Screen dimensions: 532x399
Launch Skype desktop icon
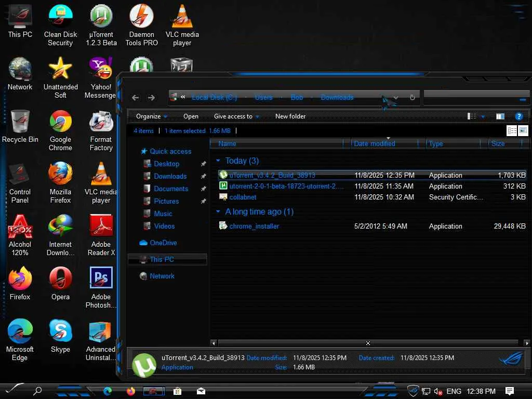(60, 336)
